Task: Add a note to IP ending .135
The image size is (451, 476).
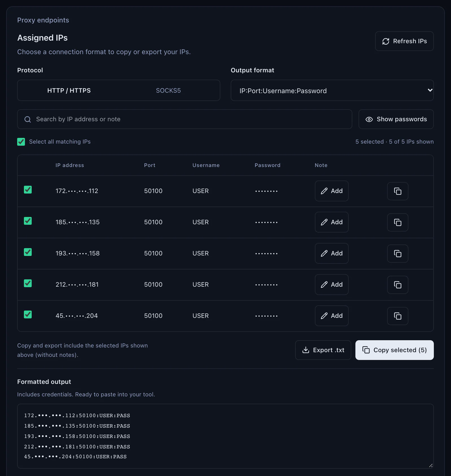Action: [331, 222]
